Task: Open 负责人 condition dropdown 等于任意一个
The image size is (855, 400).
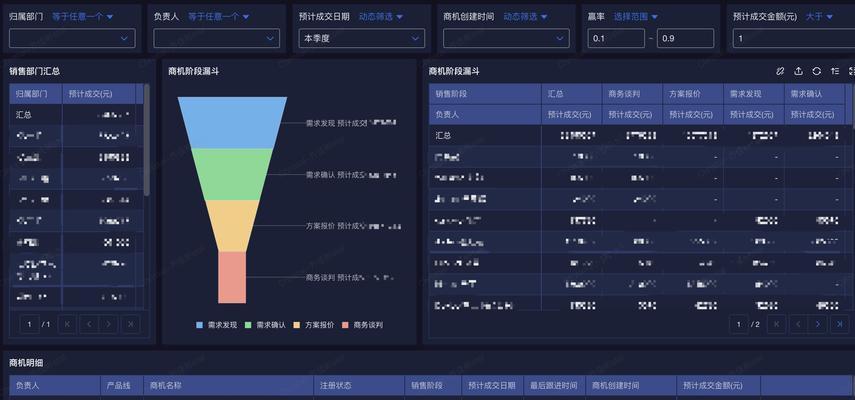Action: coord(219,17)
